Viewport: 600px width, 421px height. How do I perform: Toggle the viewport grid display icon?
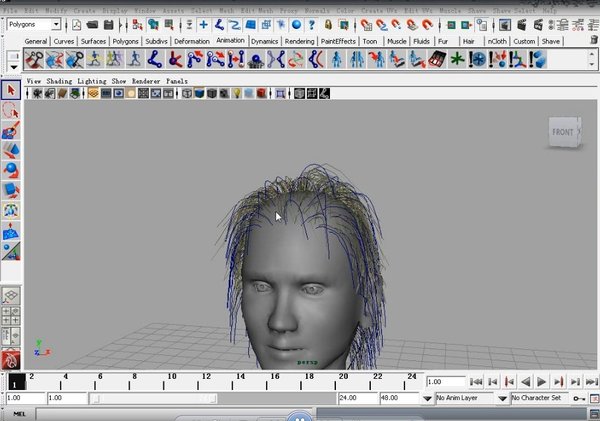click(x=94, y=94)
